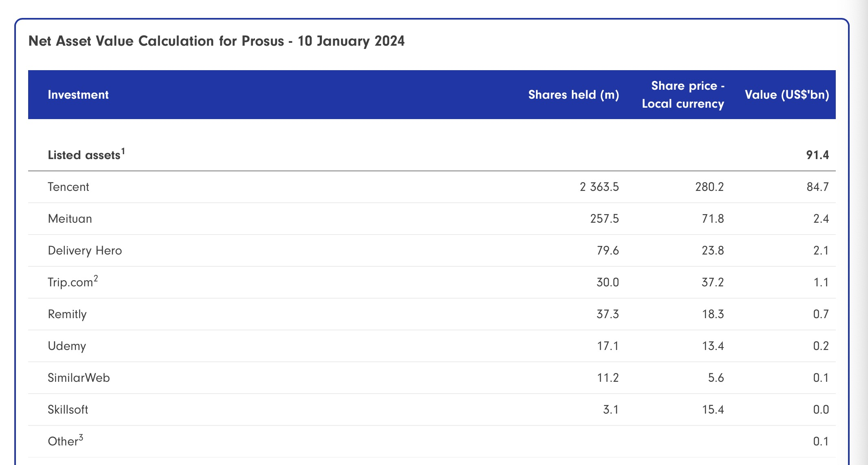Click the Listed assets section heading

tap(86, 155)
